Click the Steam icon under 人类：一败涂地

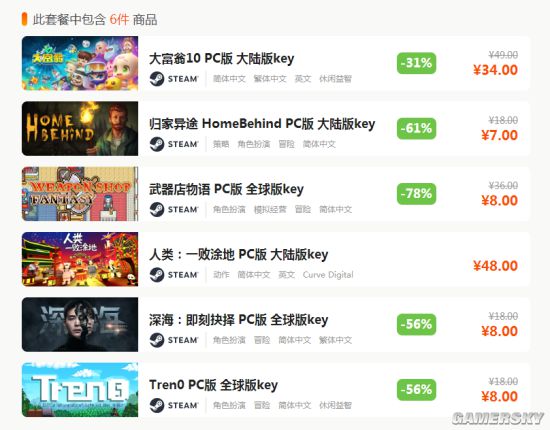157,275
